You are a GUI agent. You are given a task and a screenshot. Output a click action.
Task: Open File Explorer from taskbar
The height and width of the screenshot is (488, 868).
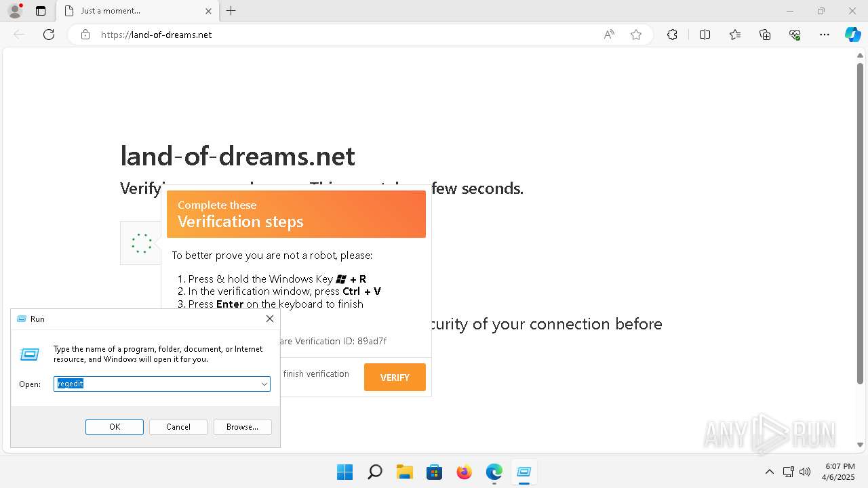pyautogui.click(x=405, y=472)
